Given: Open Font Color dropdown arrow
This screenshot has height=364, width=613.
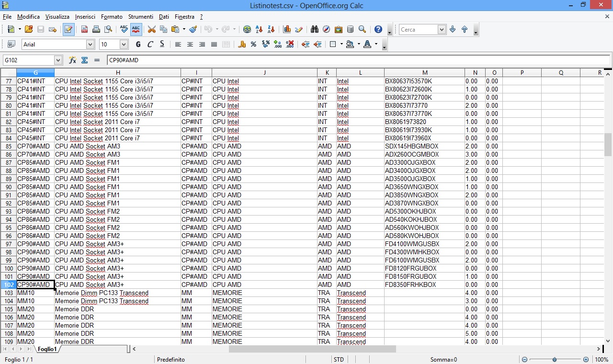Looking at the screenshot, I should click(x=376, y=44).
